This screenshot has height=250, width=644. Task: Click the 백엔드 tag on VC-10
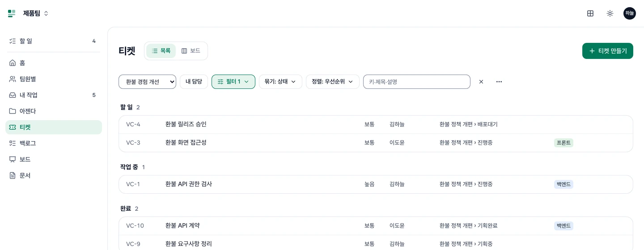pyautogui.click(x=563, y=226)
